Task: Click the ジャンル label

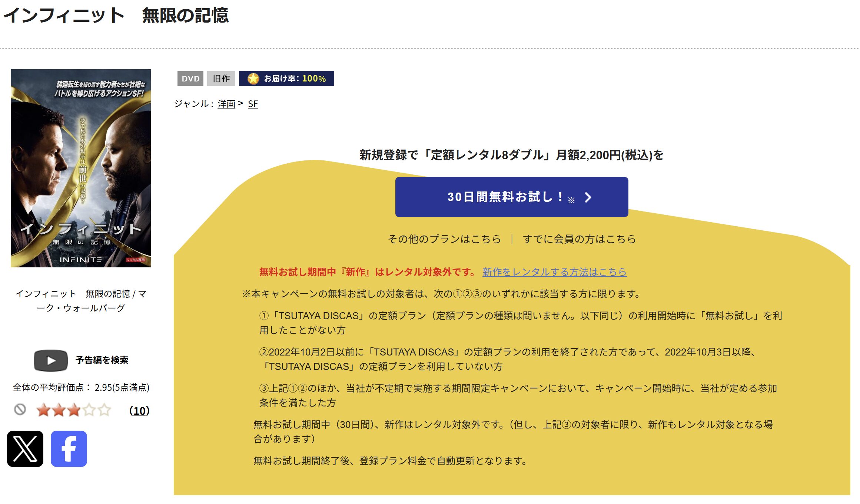Action: [194, 104]
